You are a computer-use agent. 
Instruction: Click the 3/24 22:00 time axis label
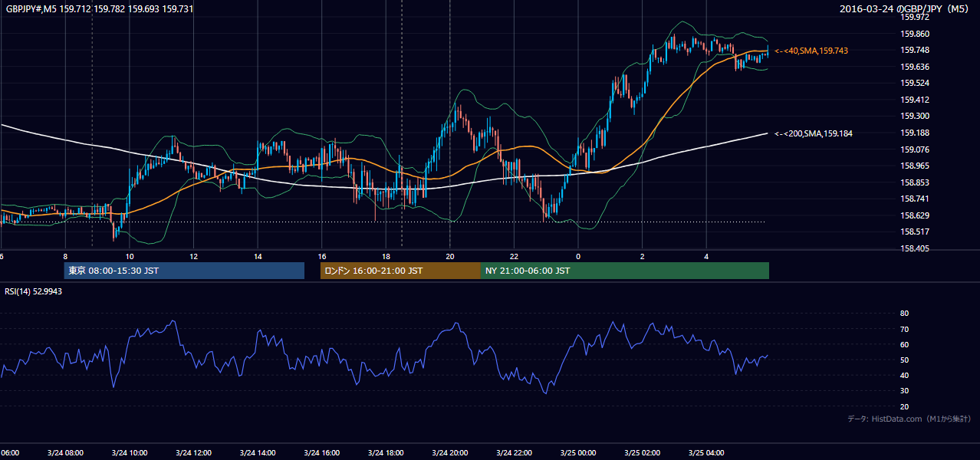coord(514,453)
